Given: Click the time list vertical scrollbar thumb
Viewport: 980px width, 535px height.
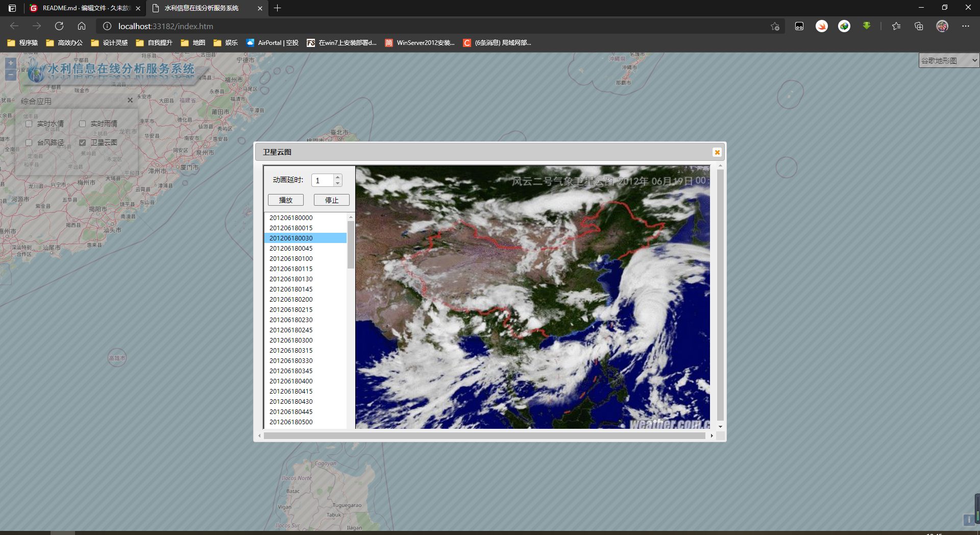Looking at the screenshot, I should click(351, 245).
